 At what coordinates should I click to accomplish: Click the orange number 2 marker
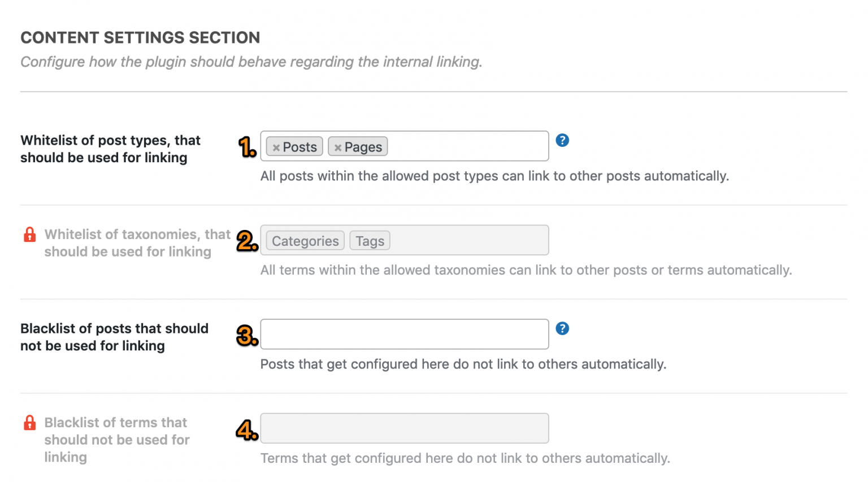click(x=248, y=241)
